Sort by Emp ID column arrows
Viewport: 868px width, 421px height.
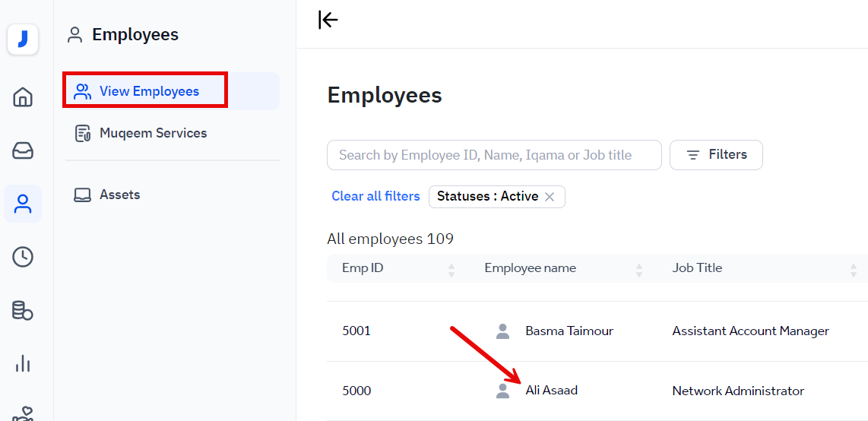pos(451,269)
